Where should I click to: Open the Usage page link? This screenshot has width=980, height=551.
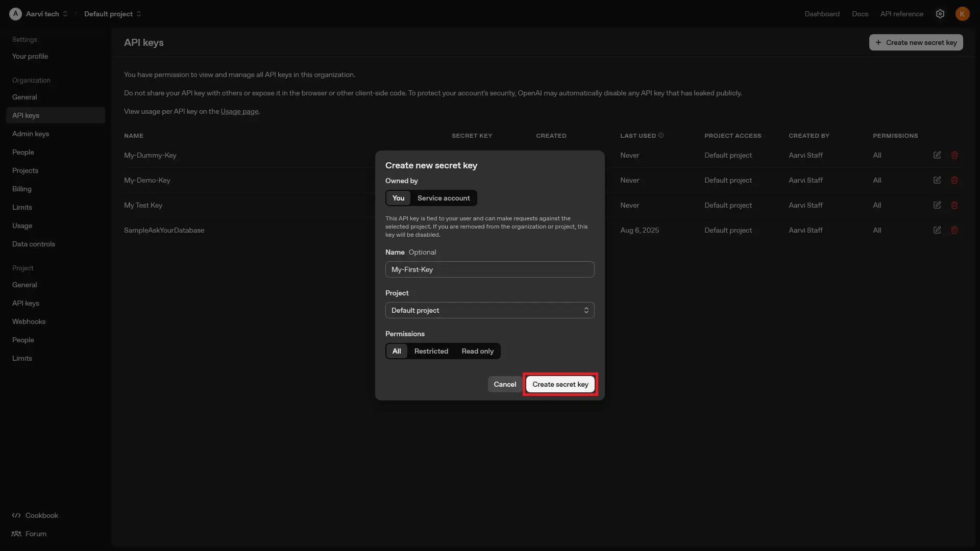[x=239, y=111]
